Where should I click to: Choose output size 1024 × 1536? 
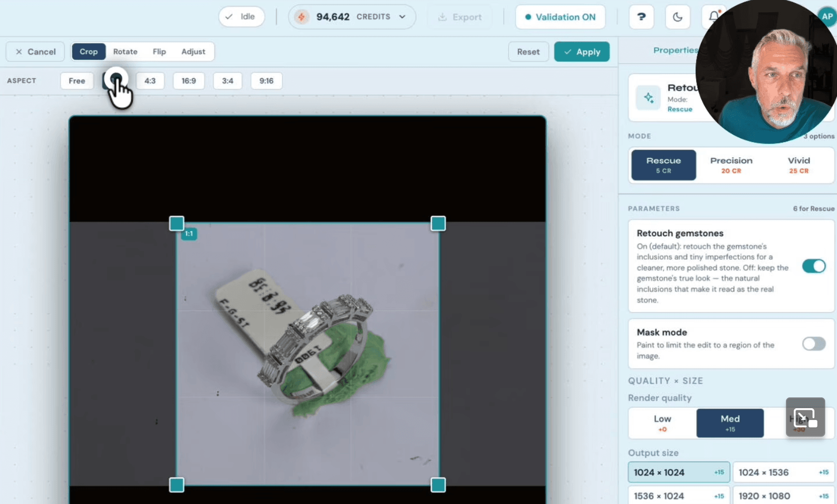[784, 472]
